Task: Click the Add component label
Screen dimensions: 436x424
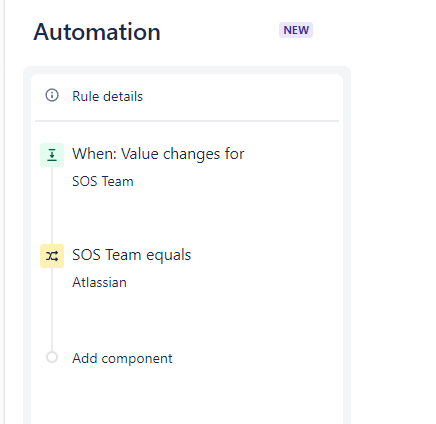Action: click(x=122, y=358)
